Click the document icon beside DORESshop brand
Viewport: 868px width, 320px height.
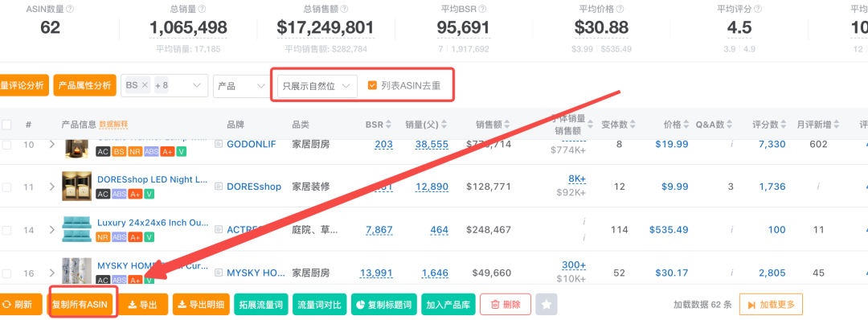[x=219, y=187]
